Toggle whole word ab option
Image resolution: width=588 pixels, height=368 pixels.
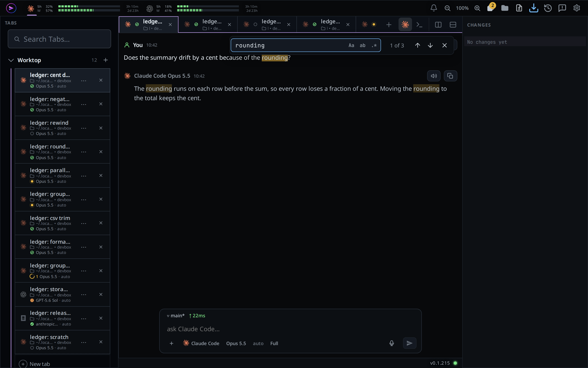[363, 45]
